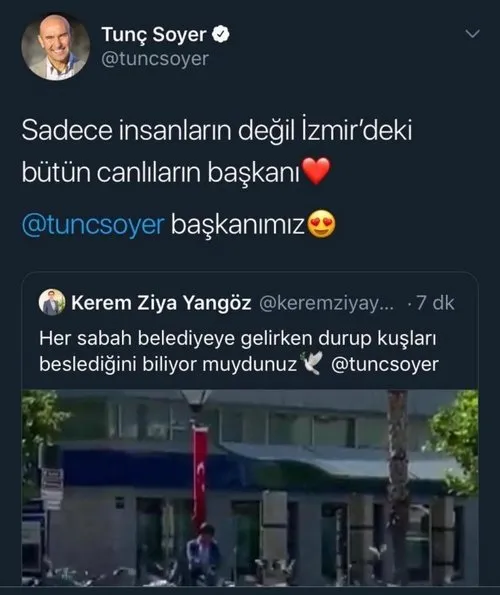The image size is (500, 595).
Task: Open the Kerem Ziya Yangöz author name
Action: (161, 303)
